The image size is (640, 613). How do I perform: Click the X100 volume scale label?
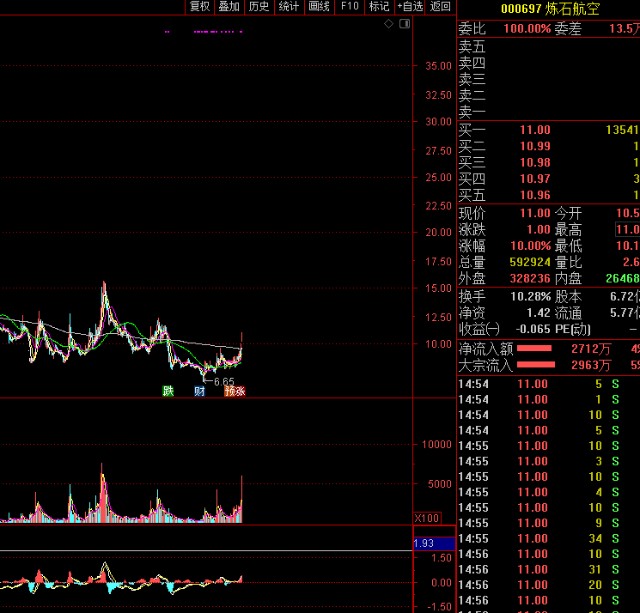tap(427, 518)
